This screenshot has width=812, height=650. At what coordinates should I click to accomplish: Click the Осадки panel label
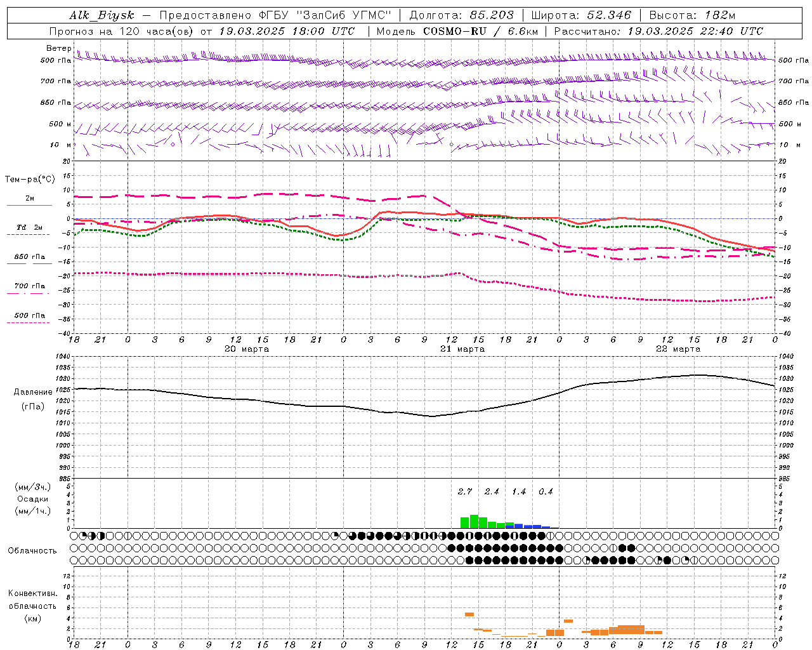(33, 499)
